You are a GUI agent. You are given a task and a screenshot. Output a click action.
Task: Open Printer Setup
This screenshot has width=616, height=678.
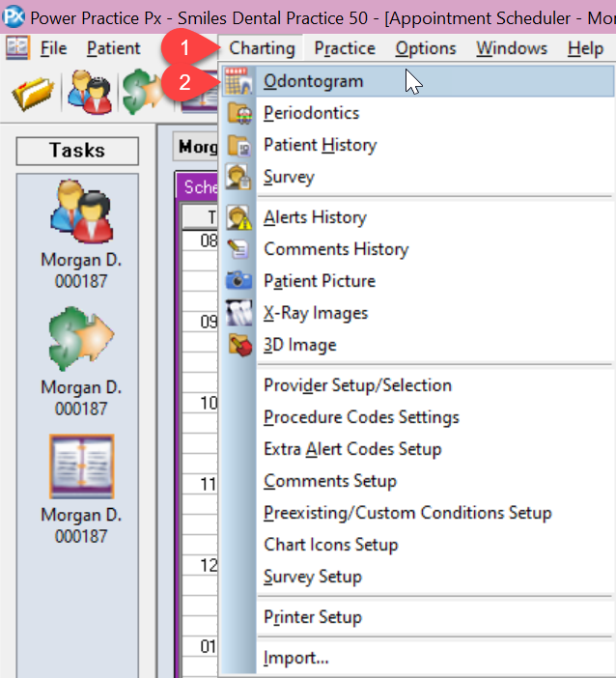(x=417, y=617)
